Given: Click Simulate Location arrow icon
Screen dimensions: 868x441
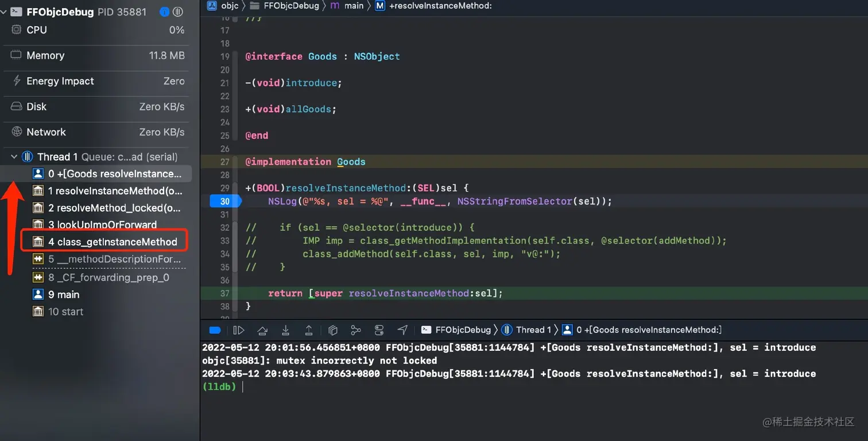Looking at the screenshot, I should click(x=402, y=330).
